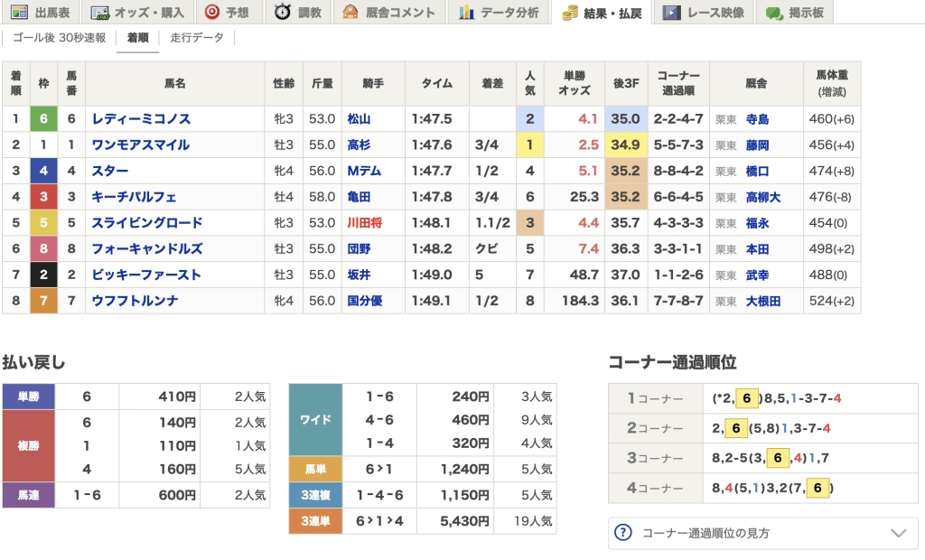This screenshot has width=925, height=560.
Task: Click the stable 厩舎コメント icon
Action: pyautogui.click(x=350, y=12)
